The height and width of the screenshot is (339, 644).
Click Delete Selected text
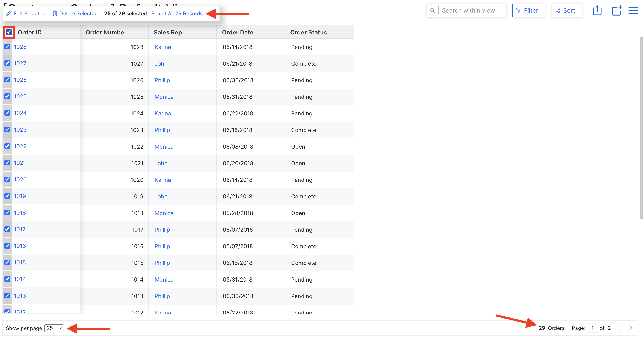click(x=78, y=13)
